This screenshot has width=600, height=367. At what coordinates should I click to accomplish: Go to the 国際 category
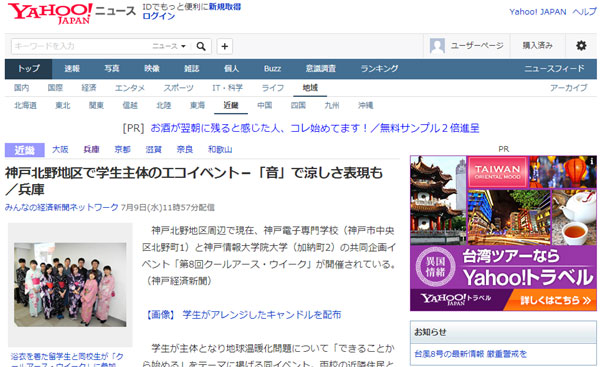(x=55, y=88)
